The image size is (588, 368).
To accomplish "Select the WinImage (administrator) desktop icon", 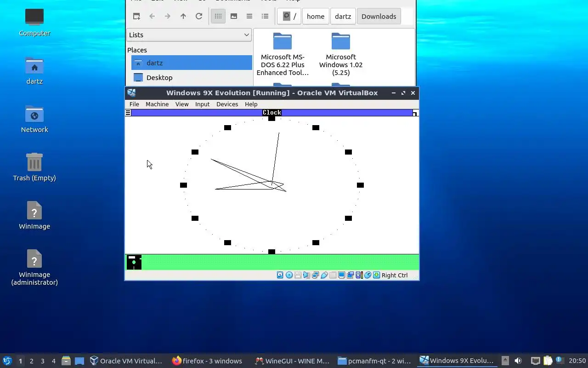I will [34, 268].
